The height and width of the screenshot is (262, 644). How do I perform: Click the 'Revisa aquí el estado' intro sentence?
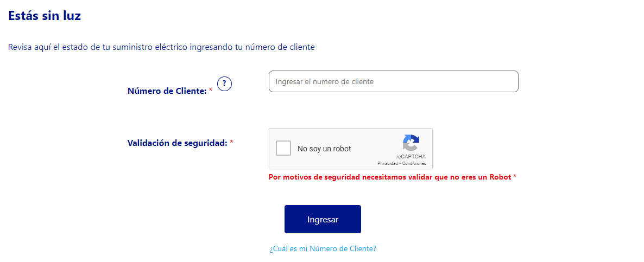coord(161,47)
